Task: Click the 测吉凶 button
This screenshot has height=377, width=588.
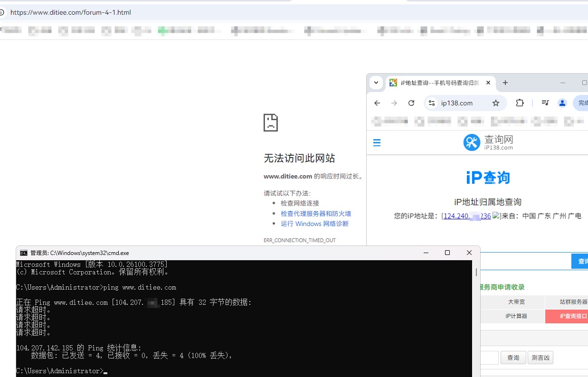Action: [541, 358]
